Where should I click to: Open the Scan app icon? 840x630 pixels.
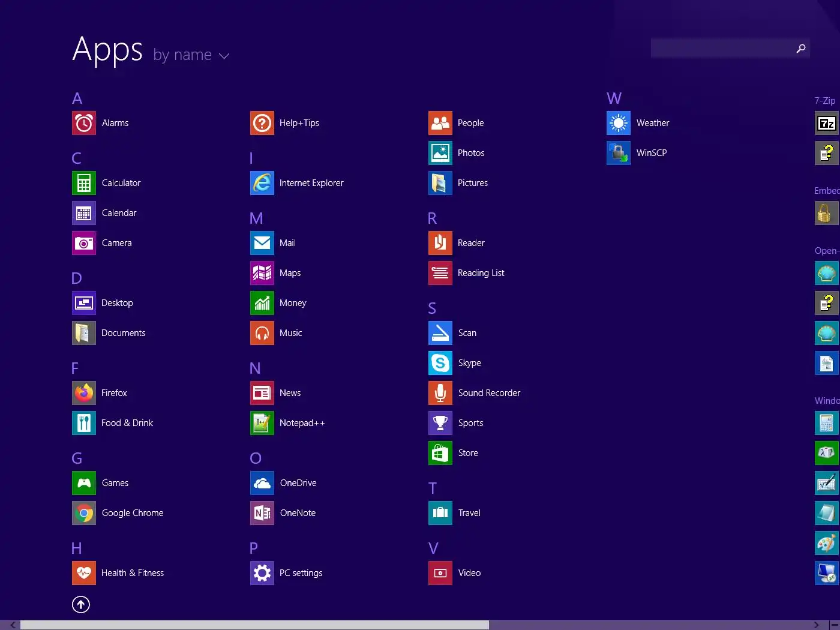440,333
